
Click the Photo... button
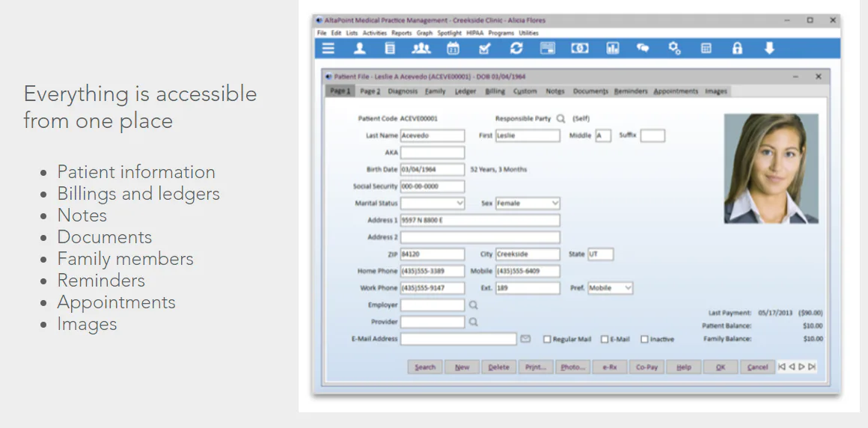click(573, 367)
